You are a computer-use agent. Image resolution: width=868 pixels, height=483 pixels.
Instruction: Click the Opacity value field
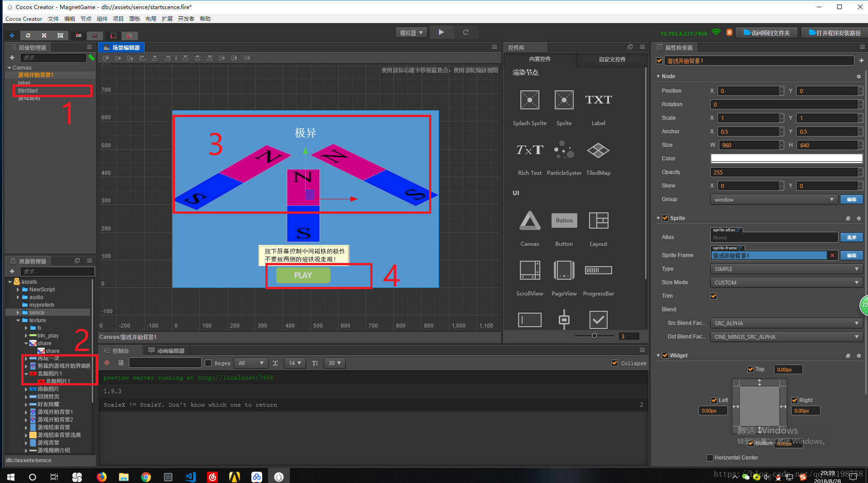784,173
